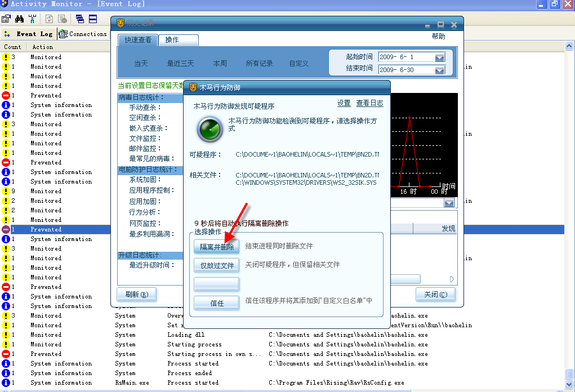Click the 查看日志 view log link
Image resolution: width=575 pixels, height=392 pixels.
pos(369,103)
